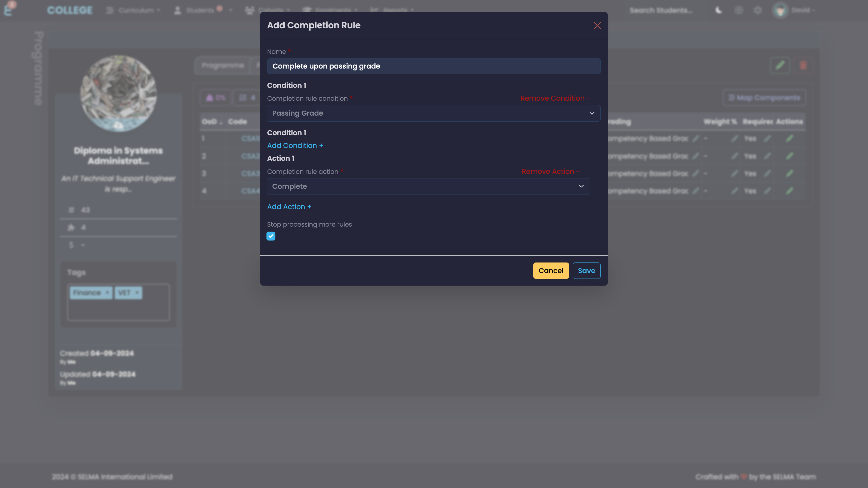Open the Completion rule condition dropdown
The width and height of the screenshot is (868, 488).
[433, 113]
